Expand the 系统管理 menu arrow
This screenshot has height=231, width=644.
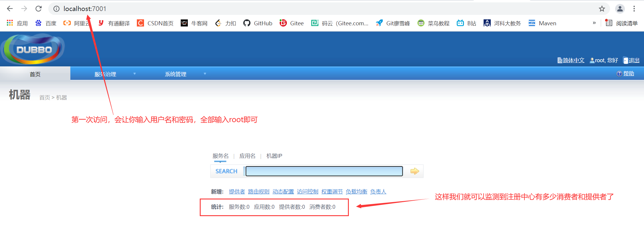pyautogui.click(x=205, y=74)
